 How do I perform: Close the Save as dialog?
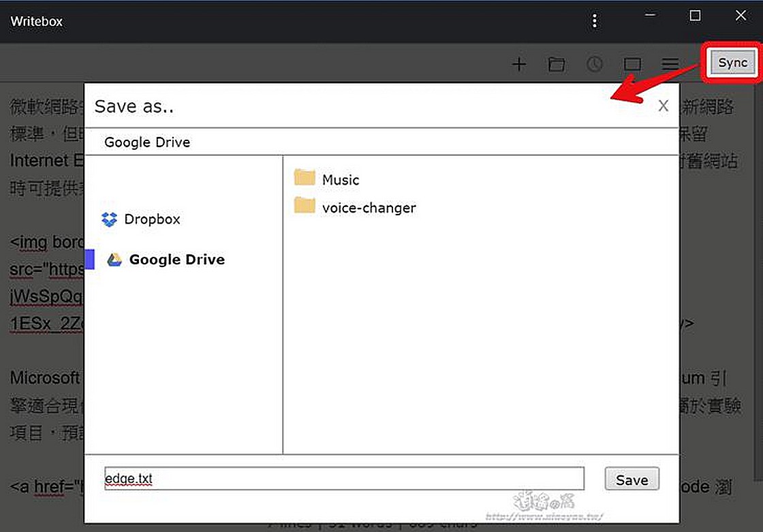pos(663,106)
